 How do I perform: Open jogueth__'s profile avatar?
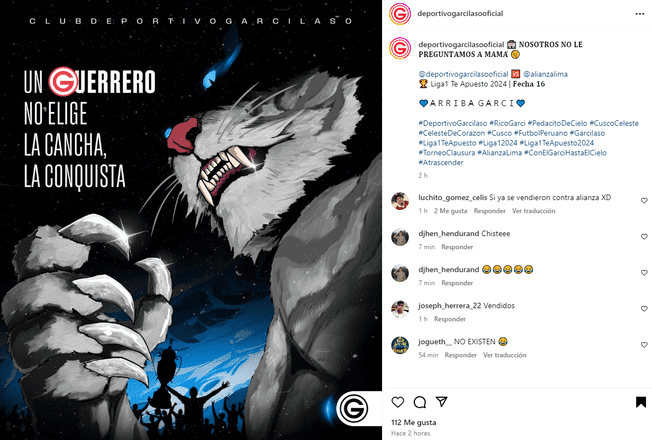point(400,345)
